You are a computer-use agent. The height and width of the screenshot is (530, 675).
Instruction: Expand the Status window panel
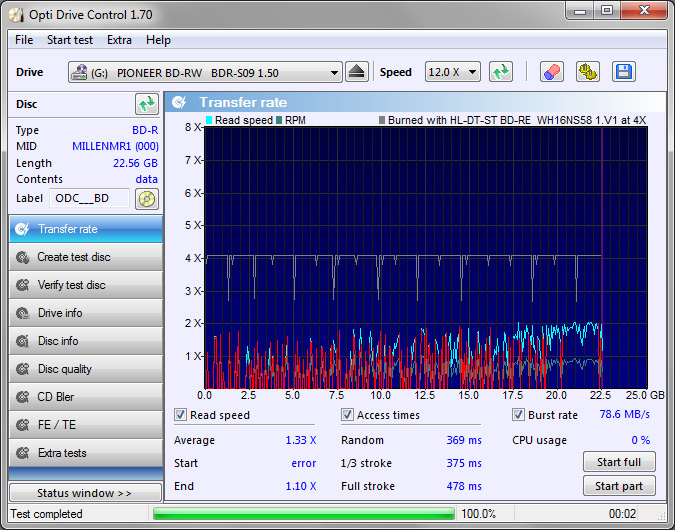pyautogui.click(x=85, y=493)
